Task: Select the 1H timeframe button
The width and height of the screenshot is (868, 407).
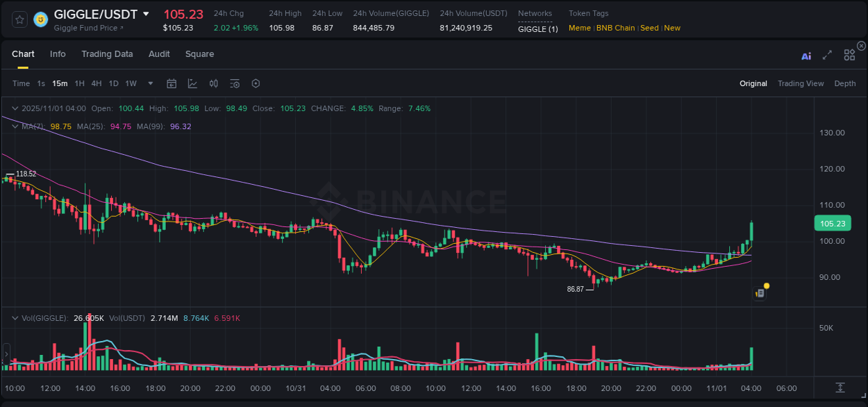Action: pyautogui.click(x=78, y=83)
